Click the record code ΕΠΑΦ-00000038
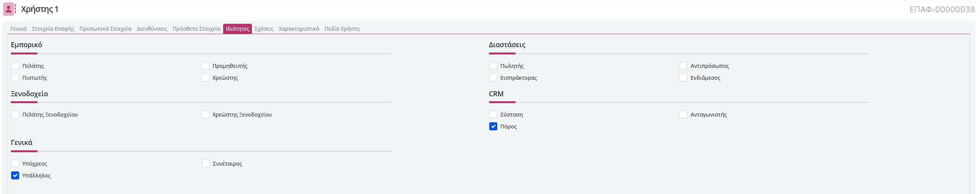 (x=942, y=10)
